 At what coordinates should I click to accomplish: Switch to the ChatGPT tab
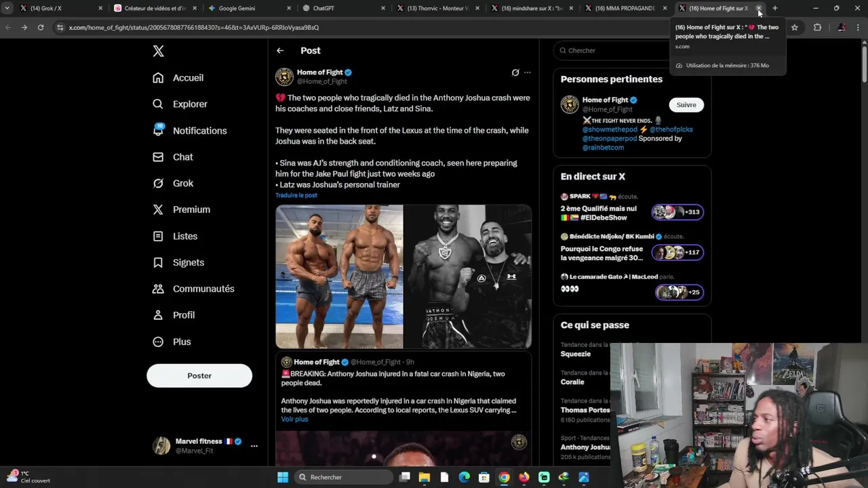coord(343,8)
